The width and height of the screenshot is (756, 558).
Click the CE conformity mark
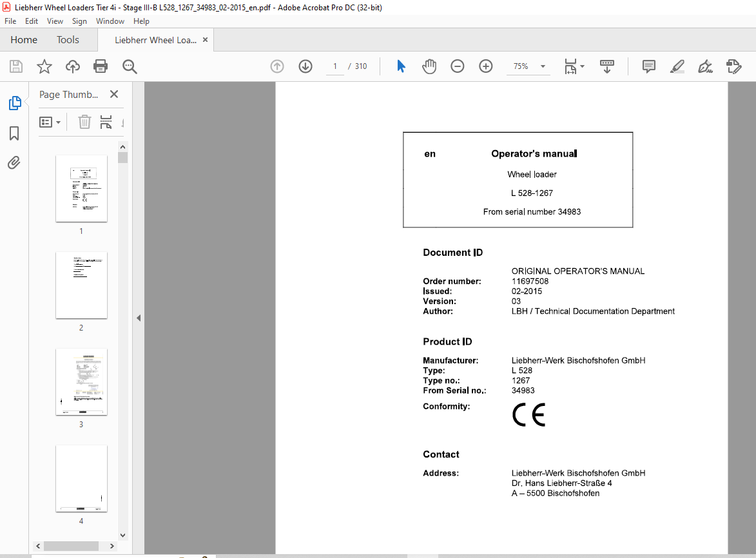click(x=529, y=415)
